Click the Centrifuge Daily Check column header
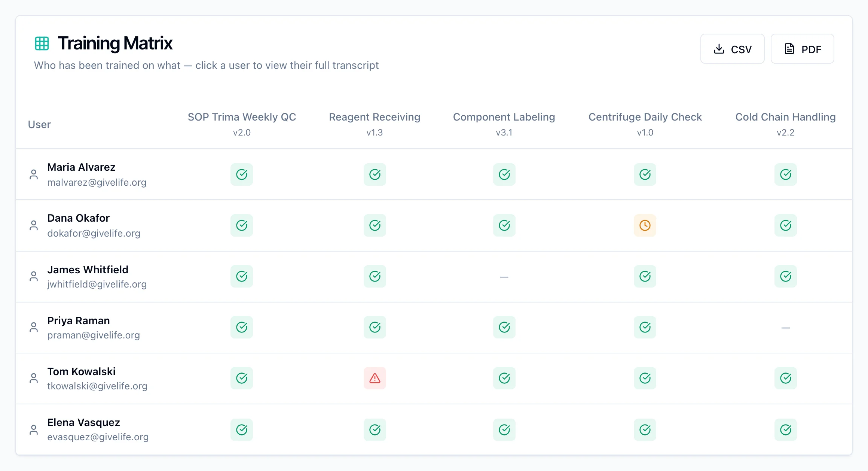The image size is (868, 471). pyautogui.click(x=645, y=124)
